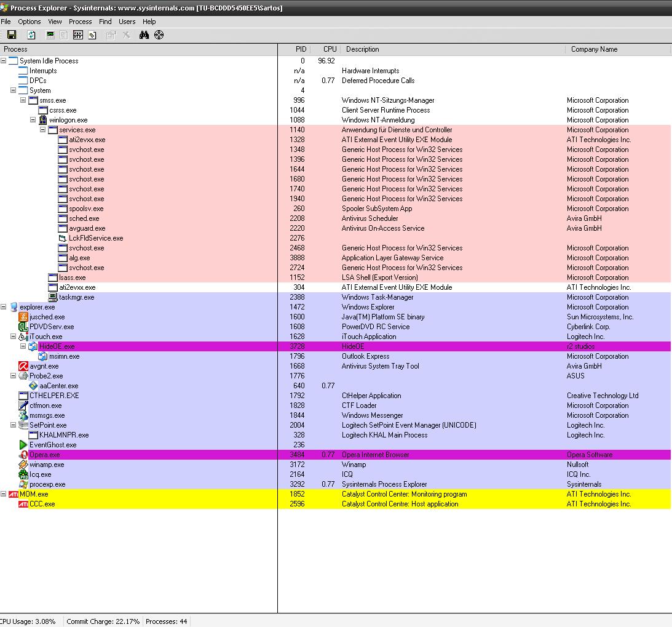Collapse the MOM.exe tree node
672x627 pixels.
pos(4,494)
